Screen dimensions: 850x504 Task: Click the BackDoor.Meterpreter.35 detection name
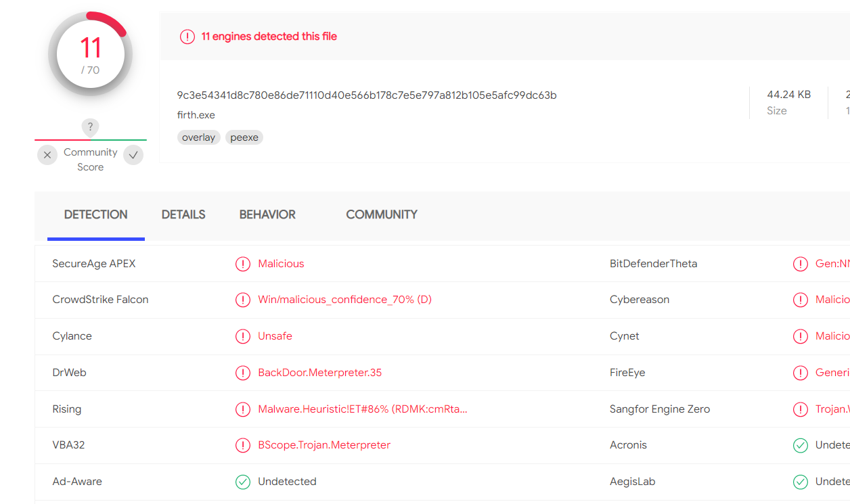tap(320, 373)
